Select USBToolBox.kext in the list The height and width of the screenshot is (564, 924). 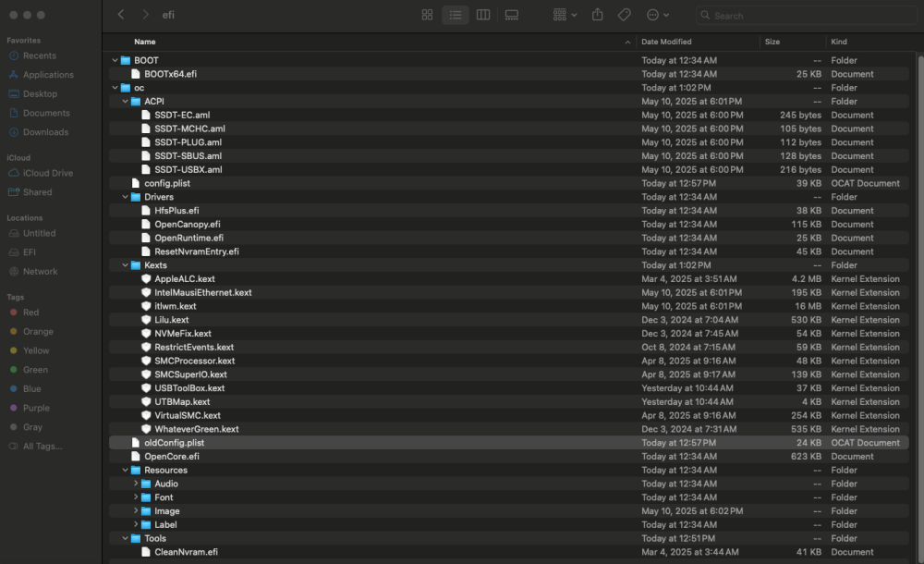tap(508, 388)
